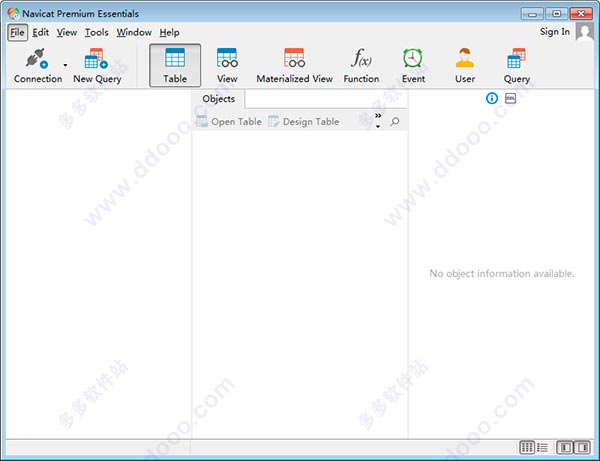Open the Edit menu

pyautogui.click(x=40, y=33)
